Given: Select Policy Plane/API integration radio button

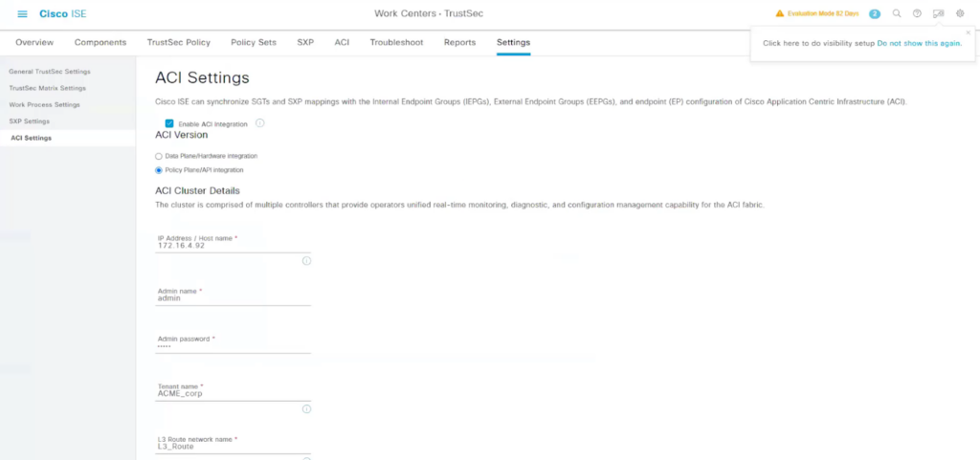Looking at the screenshot, I should (x=159, y=170).
